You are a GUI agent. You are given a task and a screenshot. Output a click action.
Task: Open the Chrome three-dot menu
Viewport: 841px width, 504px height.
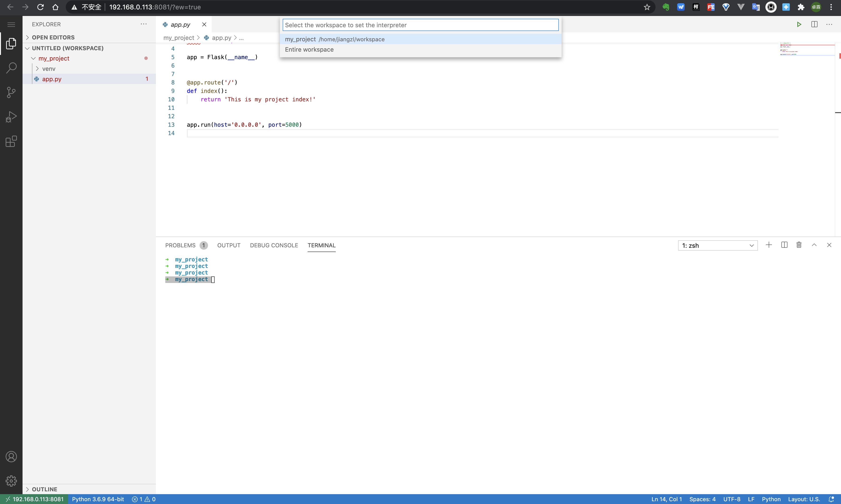831,7
